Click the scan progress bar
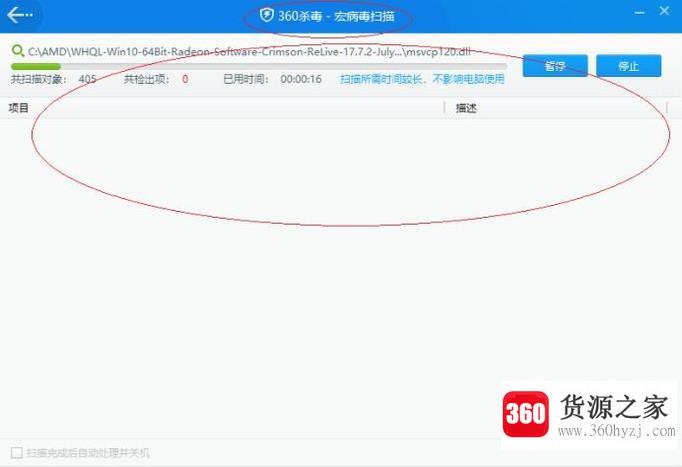 pos(259,67)
